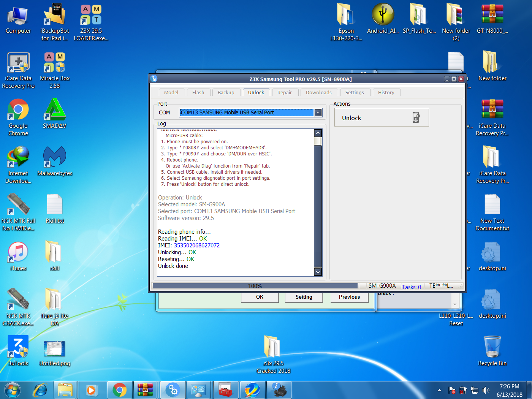Open the Settings tab
The width and height of the screenshot is (532, 399).
(x=355, y=93)
